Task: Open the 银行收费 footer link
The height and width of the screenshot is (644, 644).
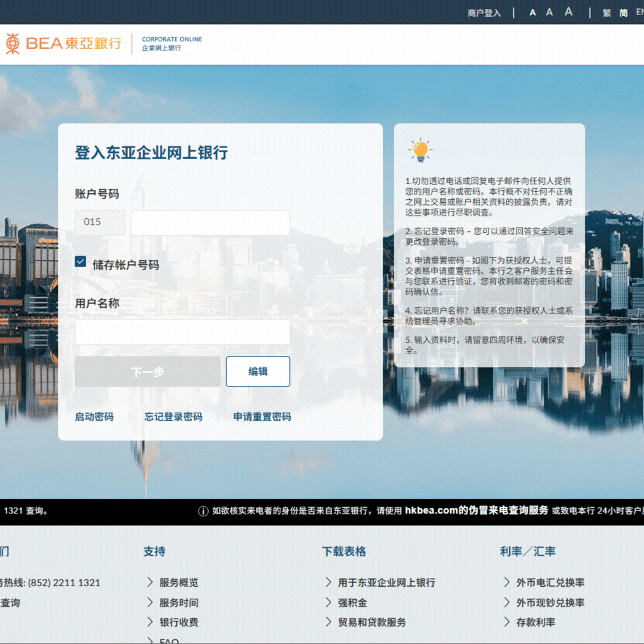Action: point(179,622)
